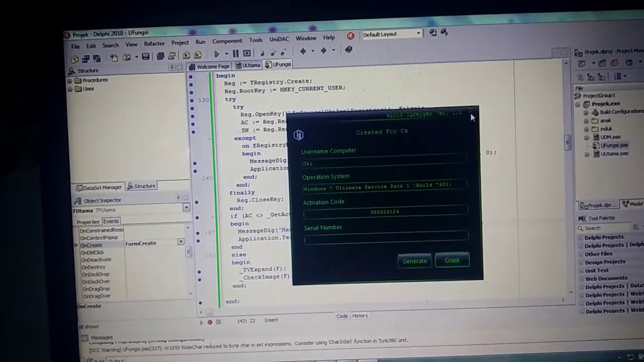The image size is (644, 362).
Task: Click the Tool Palette Search box
Action: point(605,228)
